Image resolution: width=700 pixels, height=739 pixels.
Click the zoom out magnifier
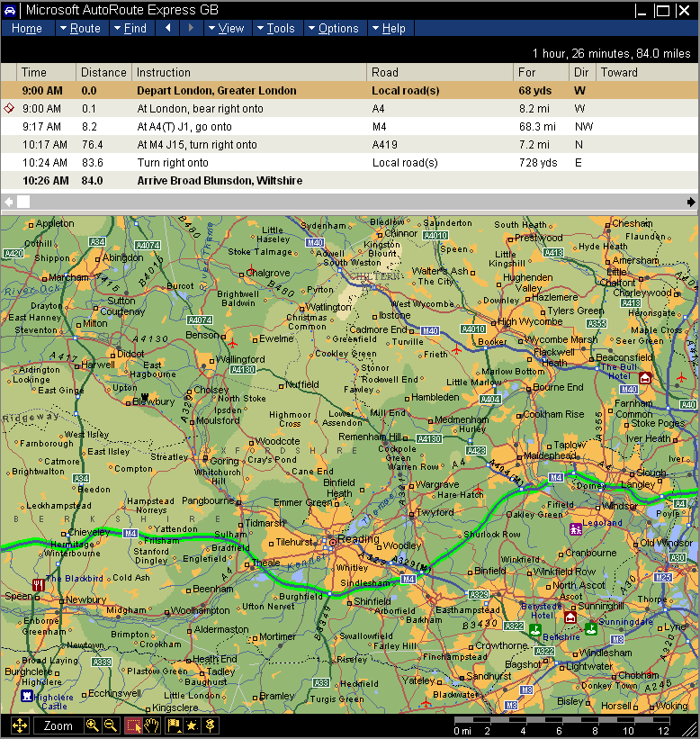point(110,725)
